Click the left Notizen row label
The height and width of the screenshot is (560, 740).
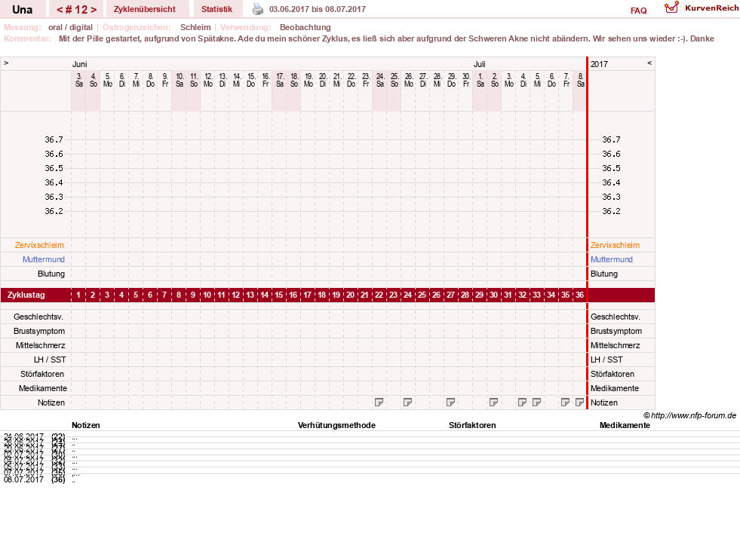click(x=51, y=402)
